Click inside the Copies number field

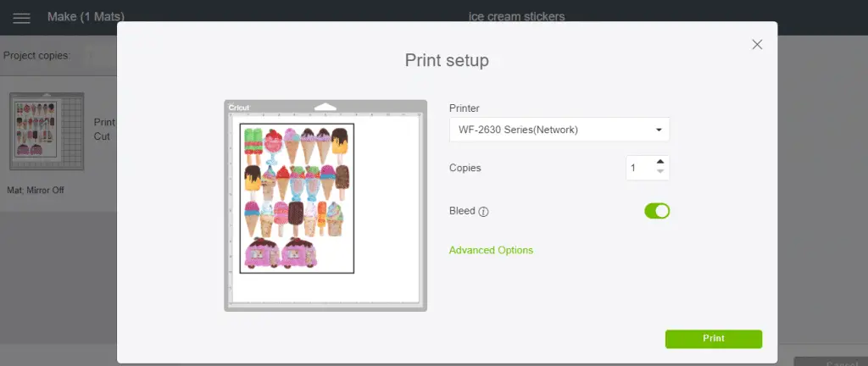point(638,168)
